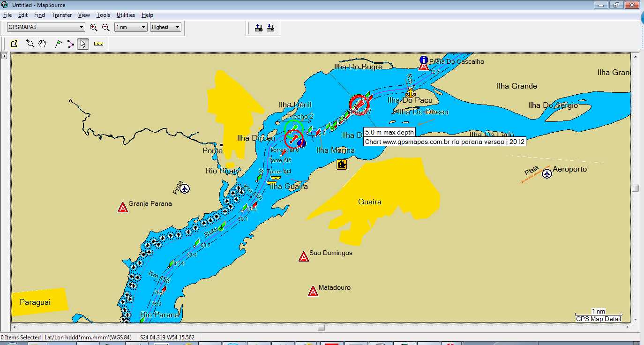644x345 pixels.
Task: Click the Aeroporto airport symbol
Action: (547, 174)
